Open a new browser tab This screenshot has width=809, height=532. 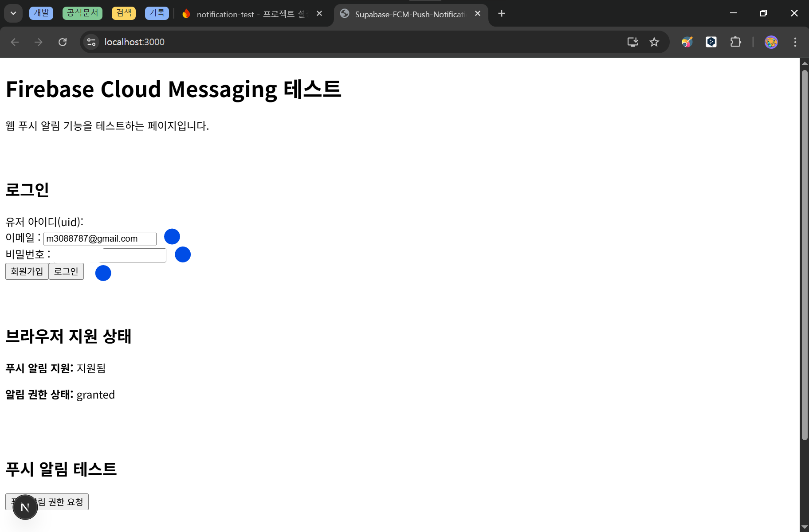click(502, 13)
